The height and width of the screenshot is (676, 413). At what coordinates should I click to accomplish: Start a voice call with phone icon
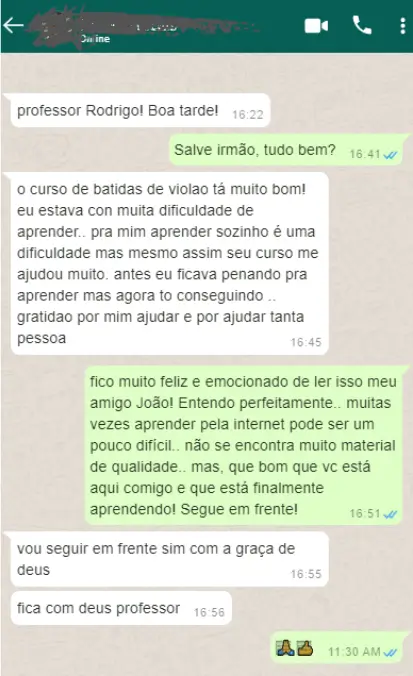tap(362, 25)
